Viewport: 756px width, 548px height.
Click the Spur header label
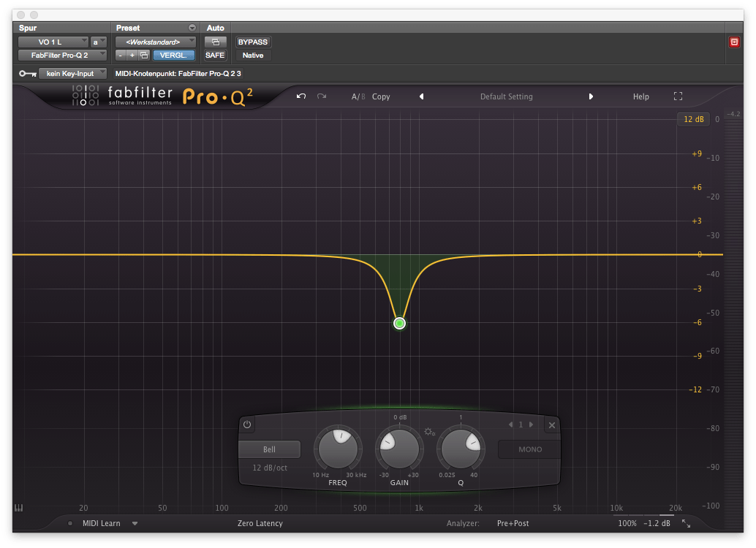pyautogui.click(x=28, y=28)
